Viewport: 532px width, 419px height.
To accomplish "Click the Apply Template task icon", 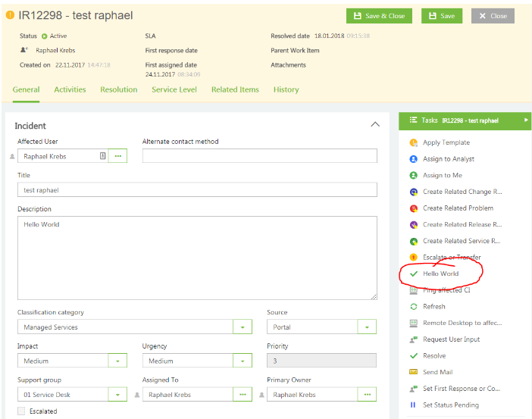I will coord(413,142).
